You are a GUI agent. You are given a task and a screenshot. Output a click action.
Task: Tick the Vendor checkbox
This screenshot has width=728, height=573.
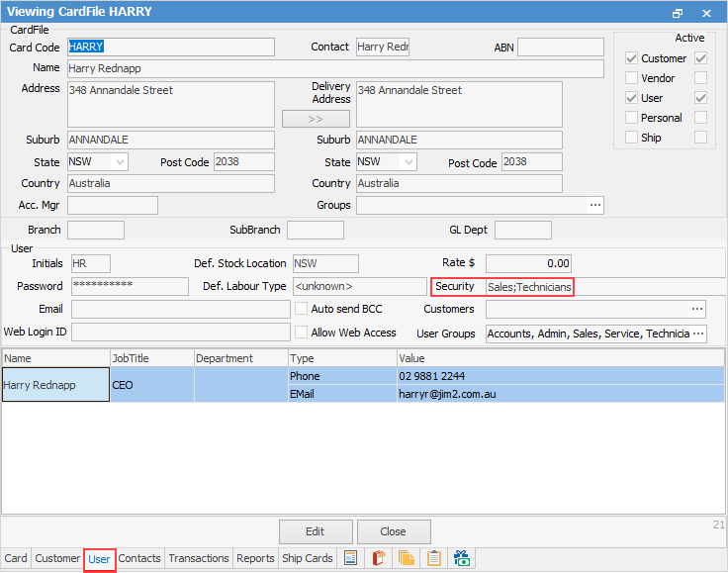click(631, 78)
